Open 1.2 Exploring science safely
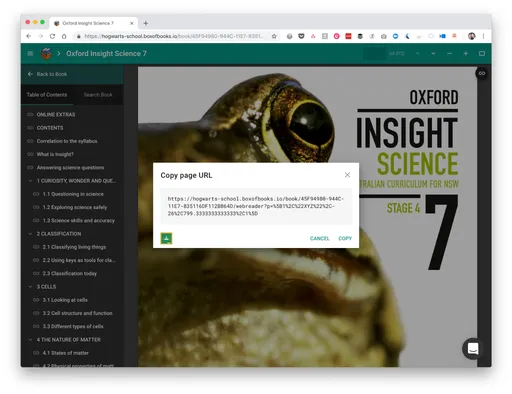Image resolution: width=512 pixels, height=394 pixels. click(x=75, y=207)
